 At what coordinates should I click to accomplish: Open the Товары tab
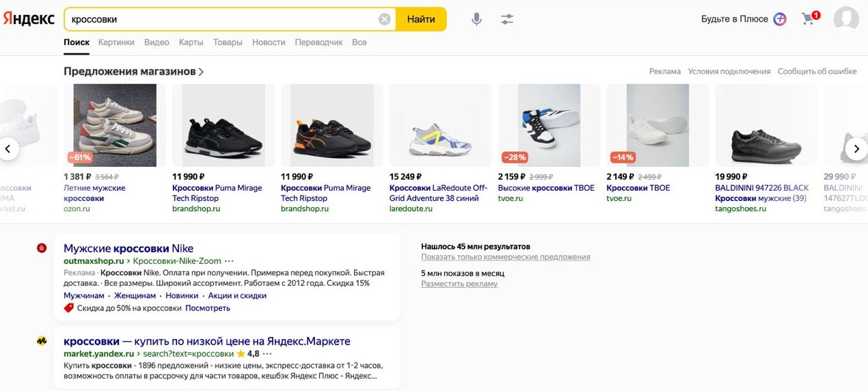tap(228, 42)
